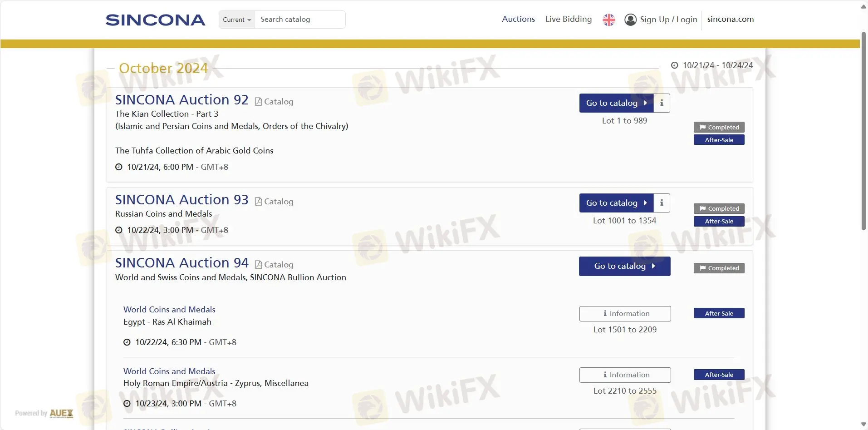
Task: Click in the Search catalog field
Action: click(299, 20)
